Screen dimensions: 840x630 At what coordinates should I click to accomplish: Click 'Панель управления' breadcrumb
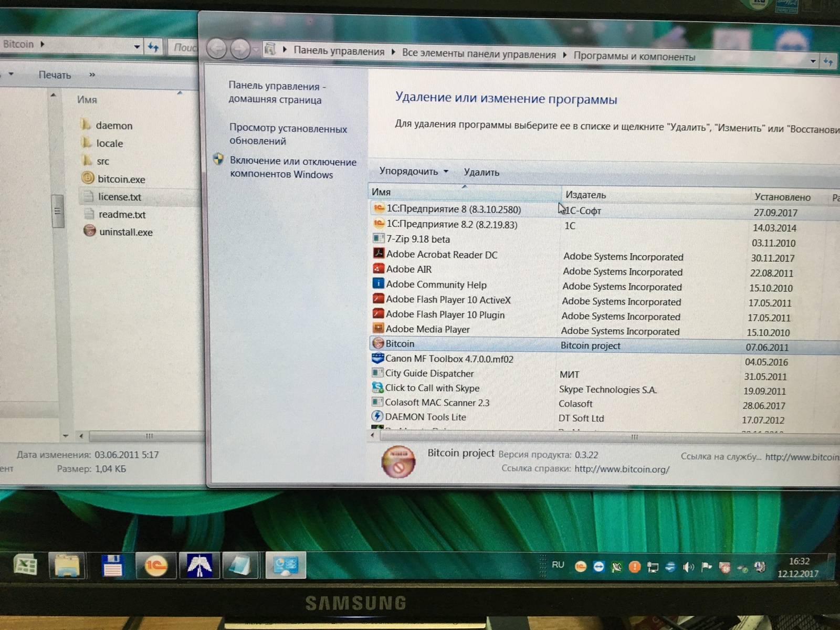click(x=339, y=51)
